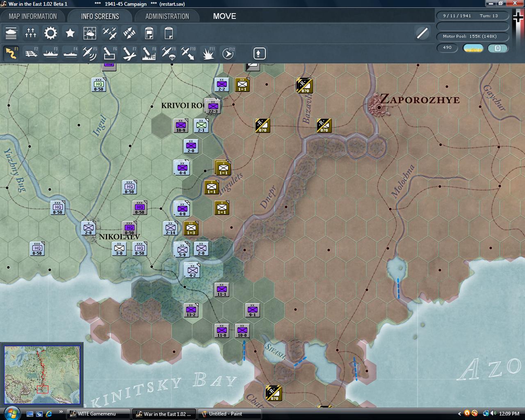Select the 3-0 unit counter
This screenshot has height=420, width=525.
pyautogui.click(x=119, y=249)
